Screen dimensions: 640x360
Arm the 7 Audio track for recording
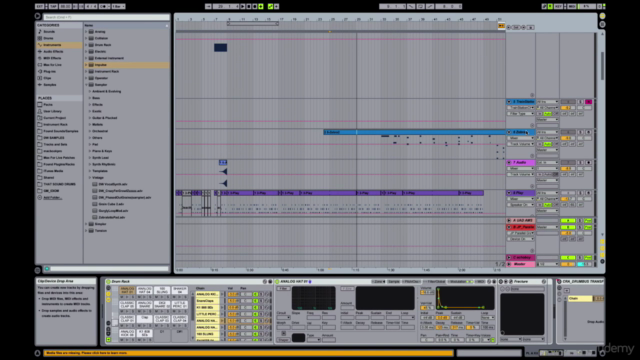pos(588,162)
